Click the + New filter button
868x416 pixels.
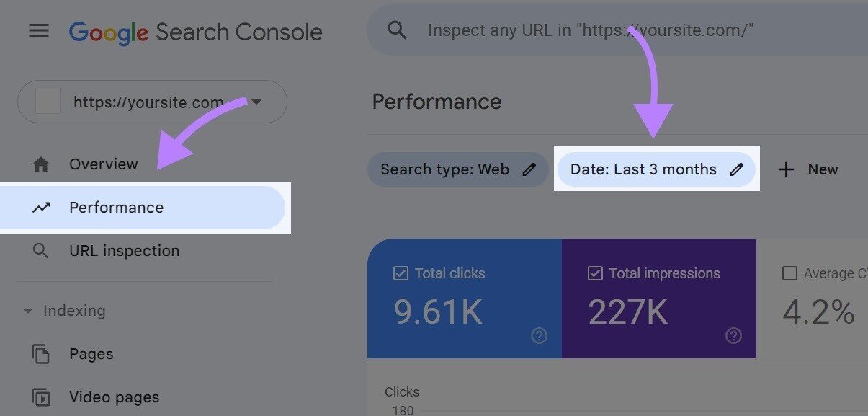click(808, 169)
